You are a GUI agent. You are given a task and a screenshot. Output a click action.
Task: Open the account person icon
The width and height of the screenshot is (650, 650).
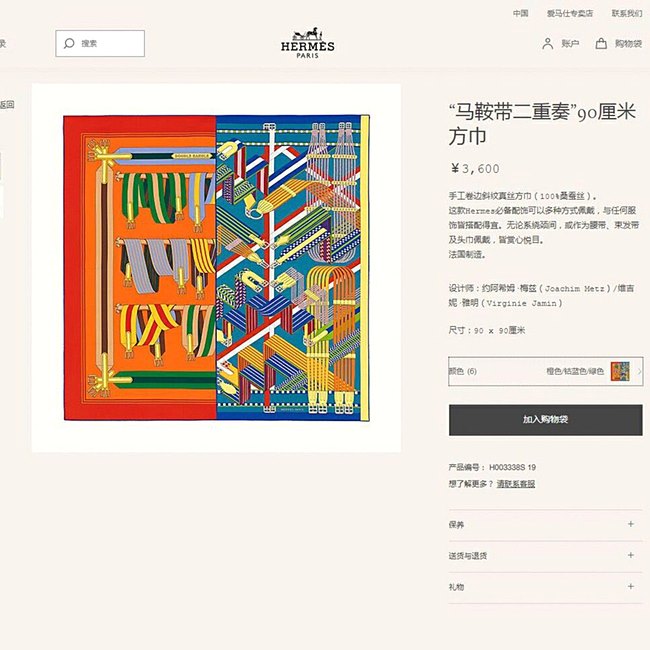coord(547,44)
